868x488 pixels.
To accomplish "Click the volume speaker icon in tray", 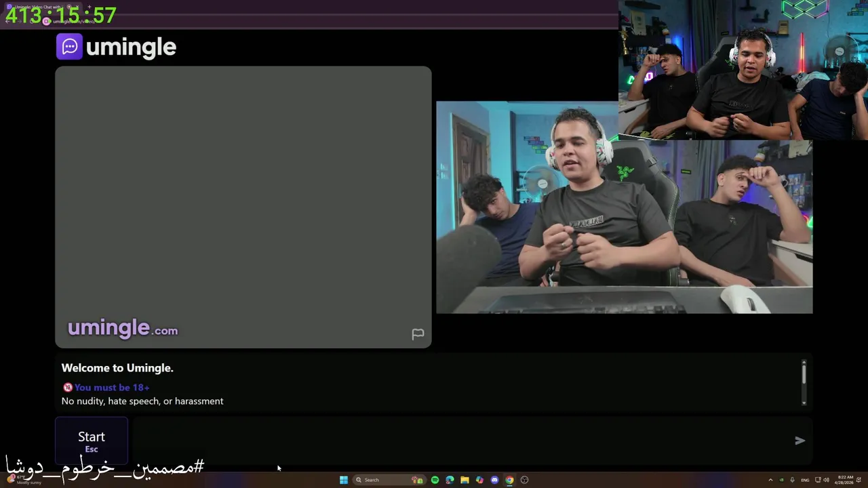I will click(826, 480).
